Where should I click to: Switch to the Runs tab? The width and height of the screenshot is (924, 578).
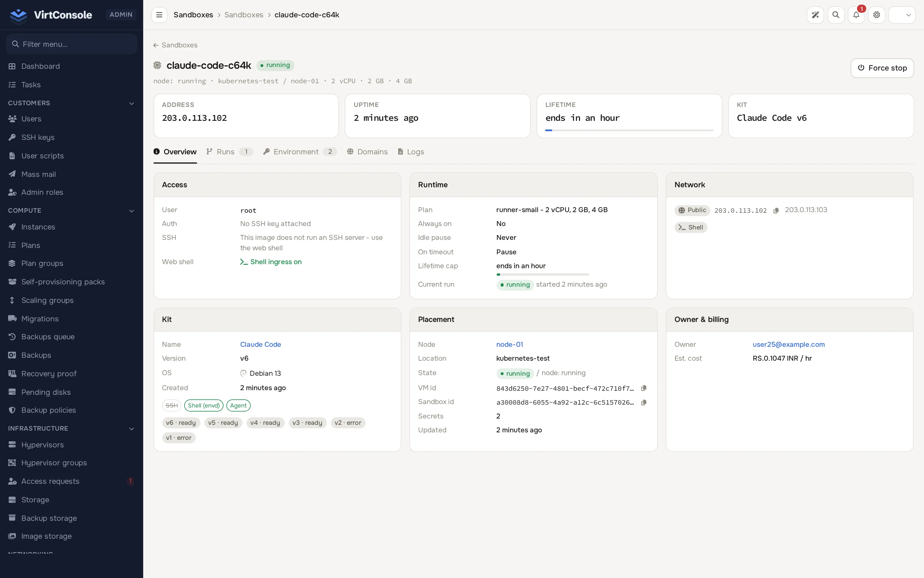click(230, 152)
